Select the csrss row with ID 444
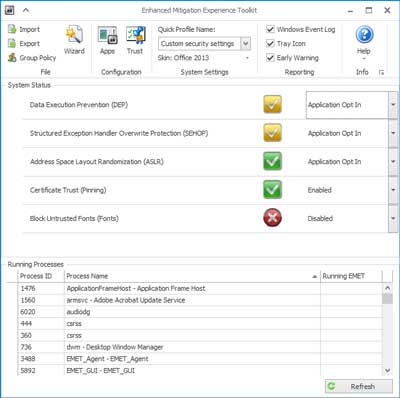The height and width of the screenshot is (398, 400). point(200,324)
